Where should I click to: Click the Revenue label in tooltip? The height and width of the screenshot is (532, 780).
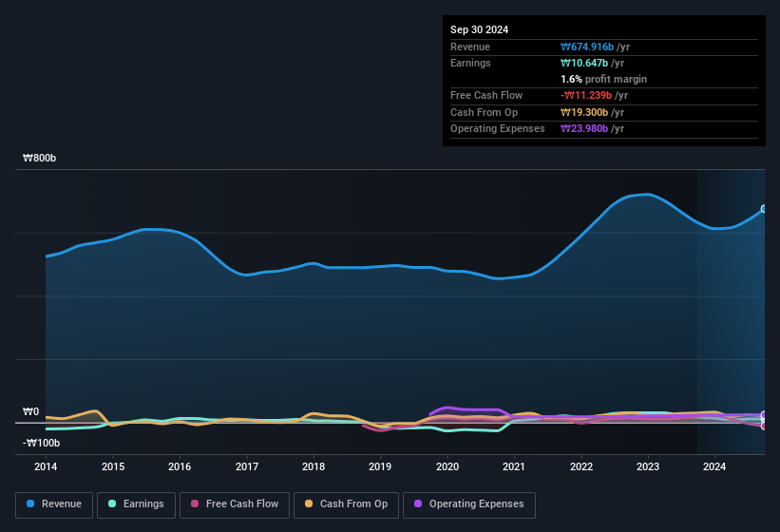(470, 47)
